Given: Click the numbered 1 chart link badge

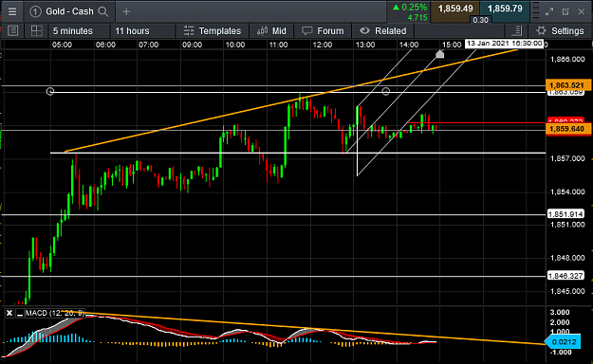Looking at the screenshot, I should 35,11.
